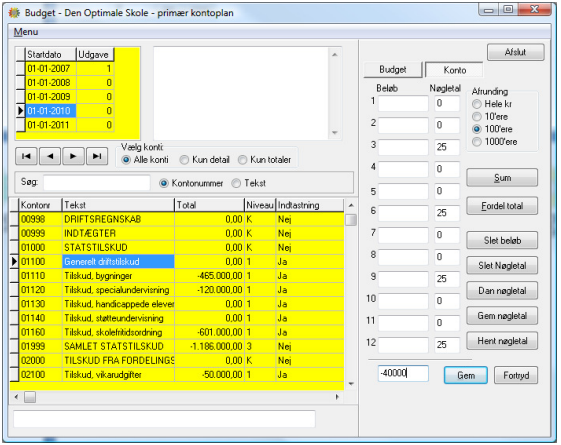Switch to the Budget tab

pyautogui.click(x=392, y=69)
